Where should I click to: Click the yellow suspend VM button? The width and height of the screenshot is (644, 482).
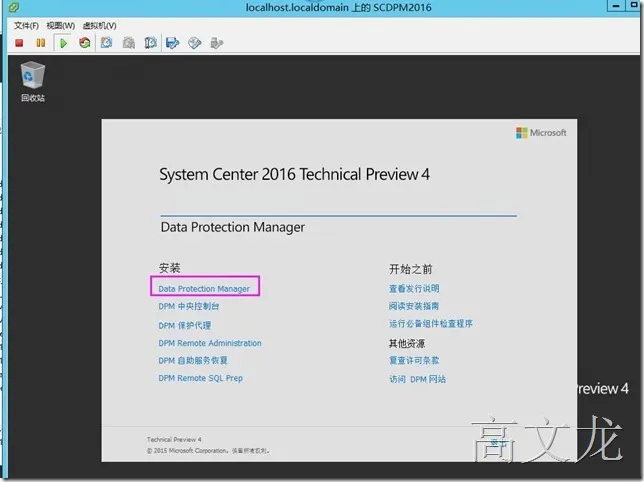(41, 43)
